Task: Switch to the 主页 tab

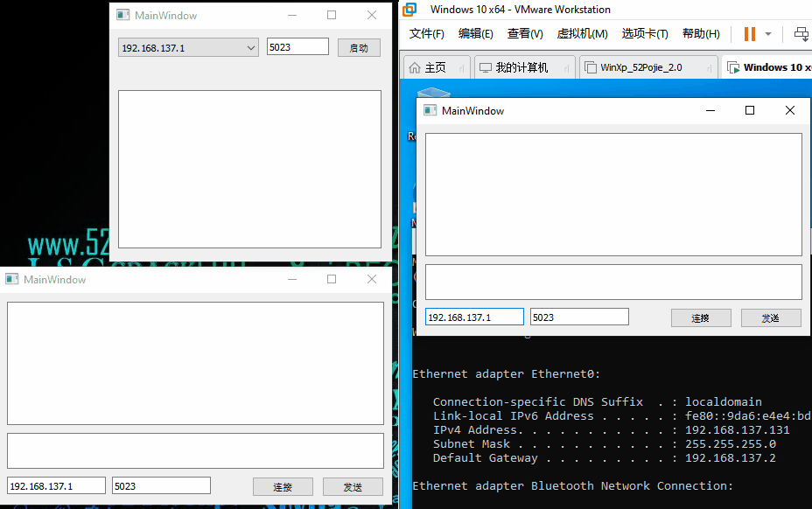Action: (x=436, y=66)
